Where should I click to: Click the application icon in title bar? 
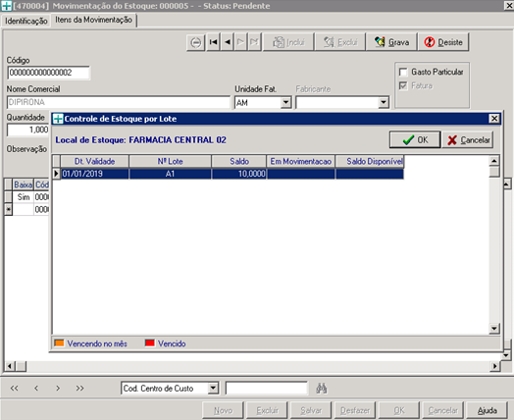click(x=6, y=6)
